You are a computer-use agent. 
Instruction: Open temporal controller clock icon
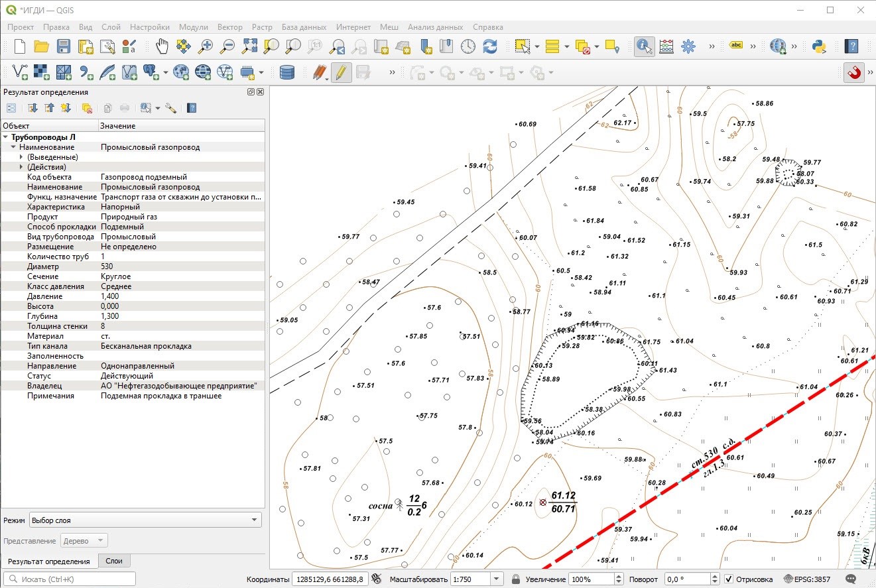468,46
